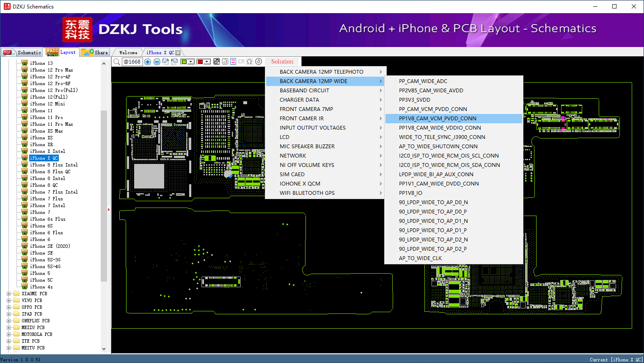Expand the XIAOMI PCB tree node

point(9,294)
